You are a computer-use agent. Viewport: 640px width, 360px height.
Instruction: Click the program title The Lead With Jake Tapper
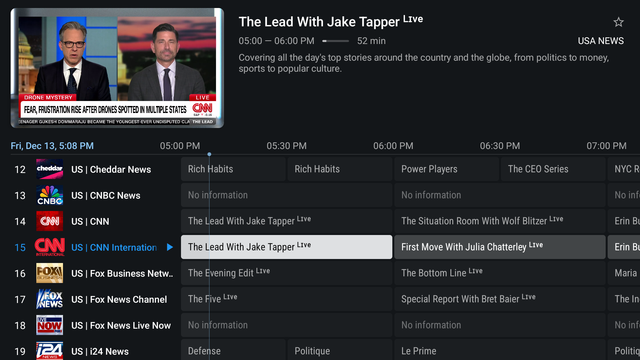tap(319, 22)
